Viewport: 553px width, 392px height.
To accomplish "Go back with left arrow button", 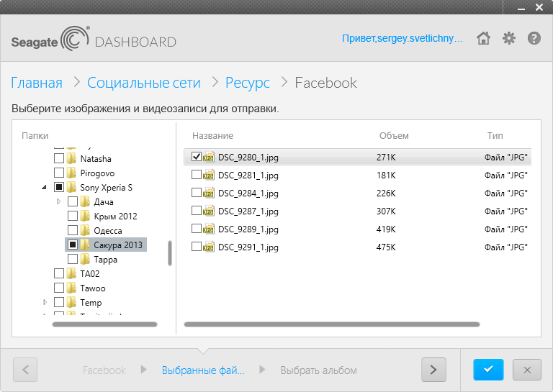I will (25, 370).
